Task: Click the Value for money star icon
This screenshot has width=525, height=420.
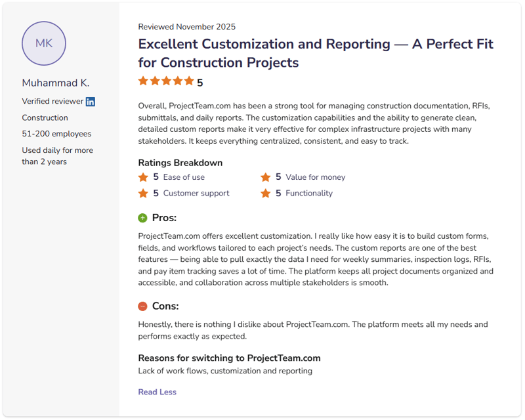Action: coord(266,177)
